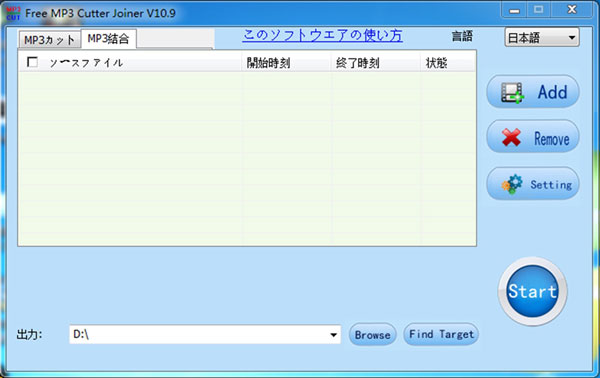Switch to the MP3カット tab
Viewport: 600px width, 378px height.
(x=50, y=39)
